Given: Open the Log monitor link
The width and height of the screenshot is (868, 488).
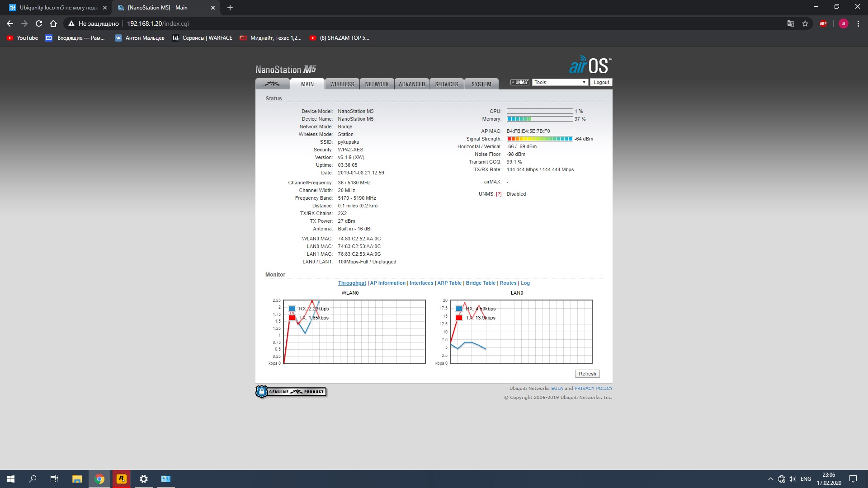Looking at the screenshot, I should pyautogui.click(x=525, y=283).
